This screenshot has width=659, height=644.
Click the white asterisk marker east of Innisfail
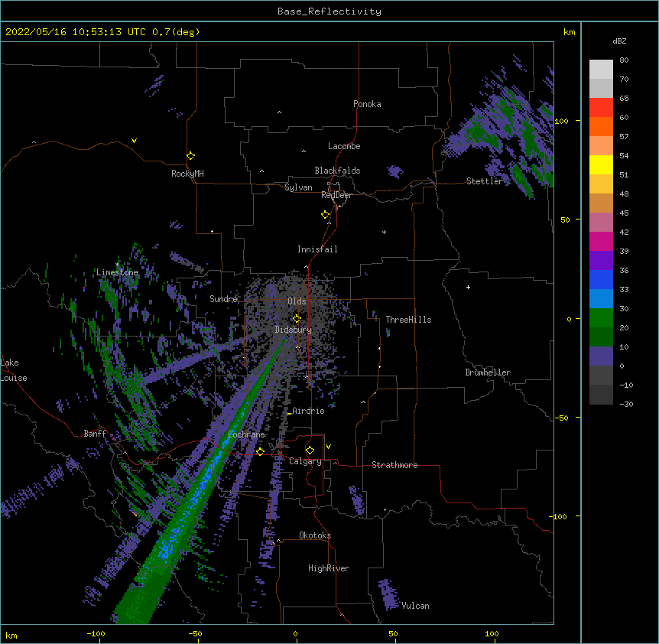tap(384, 232)
